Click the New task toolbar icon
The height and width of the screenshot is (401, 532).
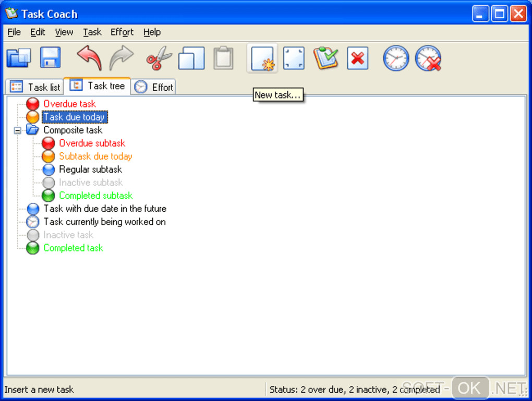click(262, 59)
